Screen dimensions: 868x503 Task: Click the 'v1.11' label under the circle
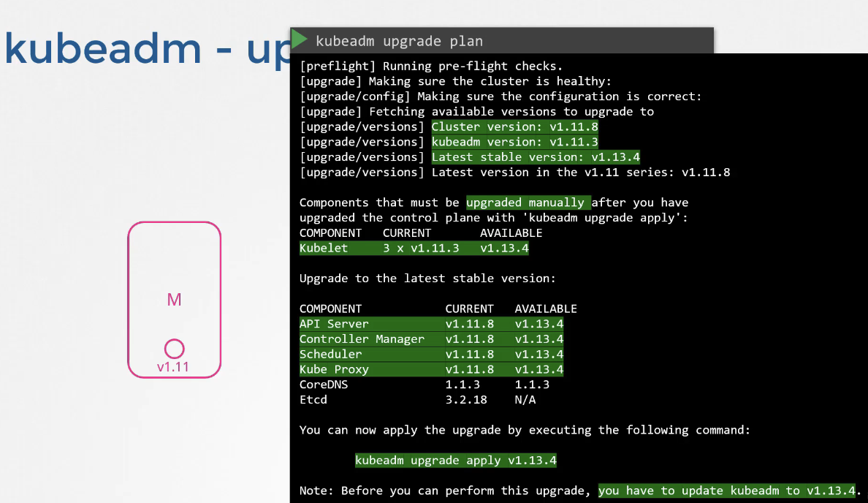click(x=173, y=367)
